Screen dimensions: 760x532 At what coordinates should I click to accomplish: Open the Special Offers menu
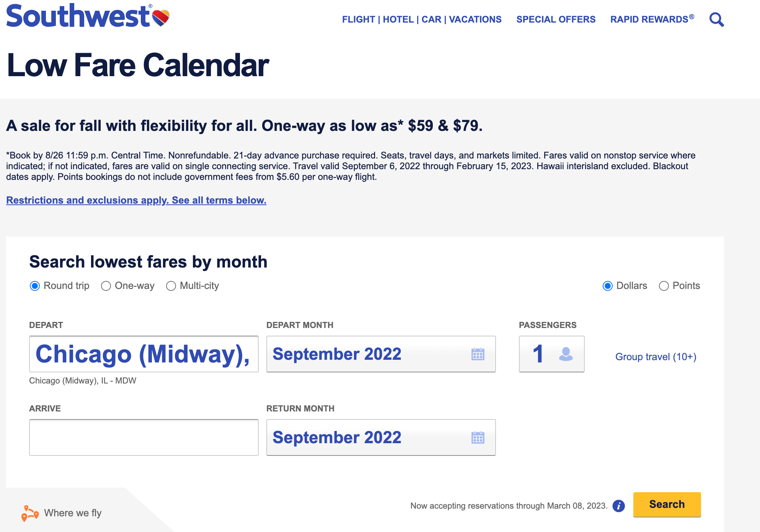(x=556, y=20)
